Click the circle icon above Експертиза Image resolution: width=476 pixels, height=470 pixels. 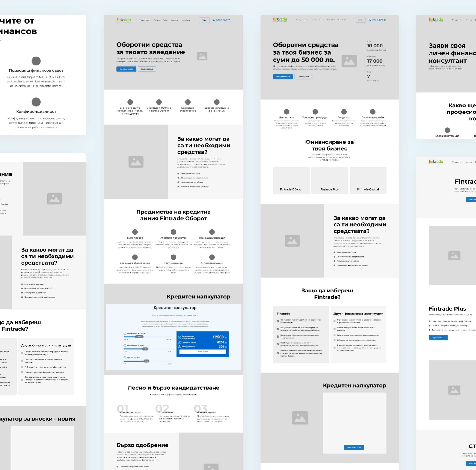[x=287, y=112]
